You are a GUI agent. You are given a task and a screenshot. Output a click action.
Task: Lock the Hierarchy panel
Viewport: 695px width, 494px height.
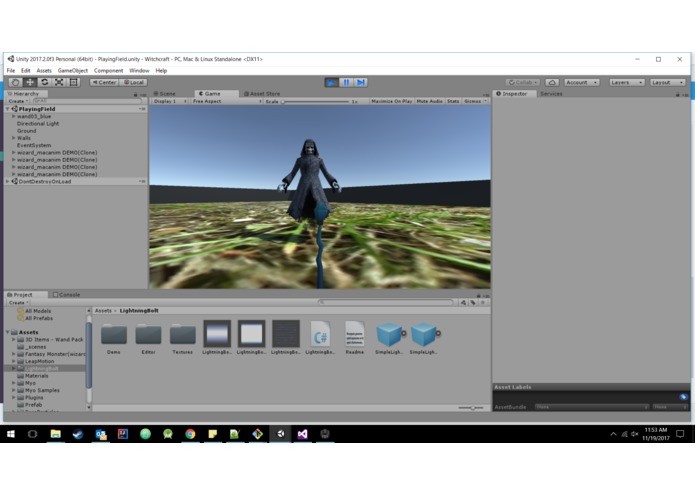pyautogui.click(x=135, y=94)
